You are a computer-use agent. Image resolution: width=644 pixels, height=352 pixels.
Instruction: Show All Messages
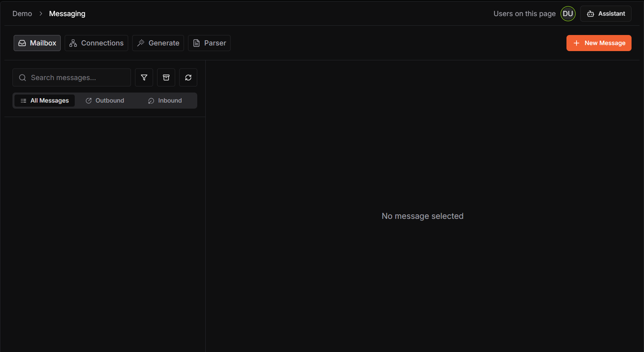[x=45, y=101]
